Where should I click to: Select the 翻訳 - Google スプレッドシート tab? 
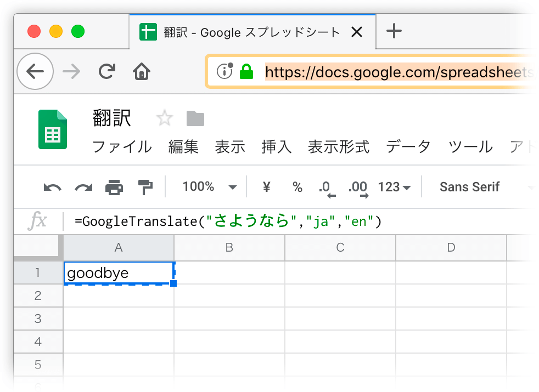[252, 32]
